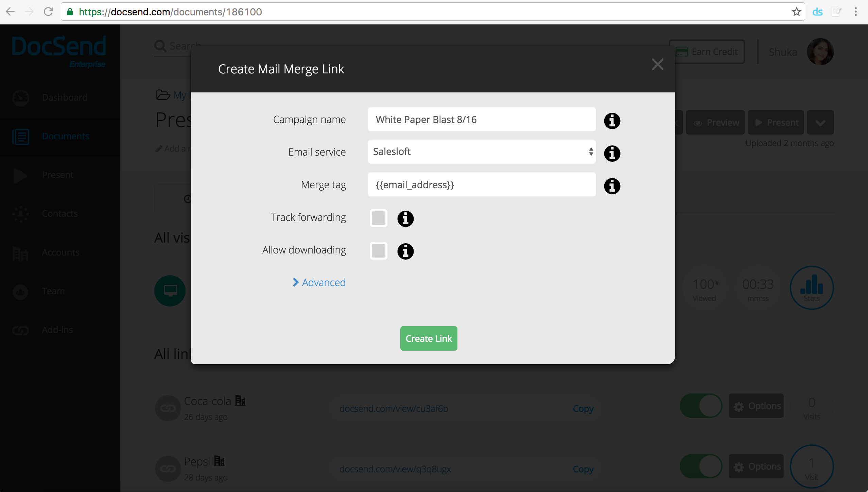This screenshot has width=868, height=492.
Task: Click the notepad extension icon in toolbar
Action: tap(836, 12)
